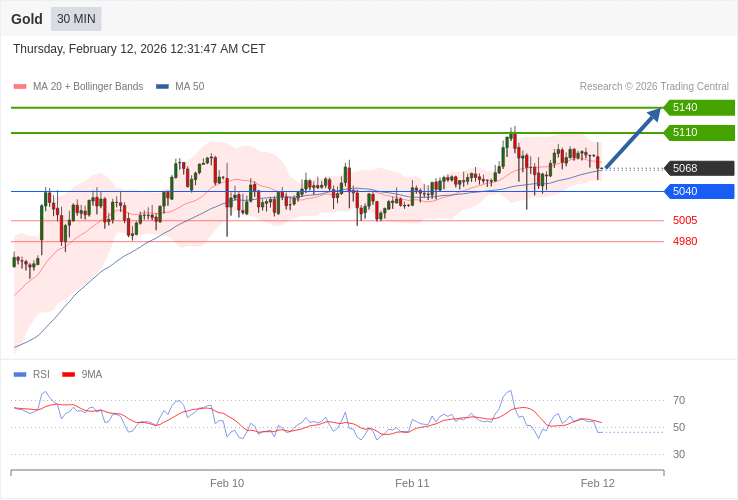Image resolution: width=738 pixels, height=500 pixels.
Task: Select the green 5110 resistance price tag
Action: [x=699, y=133]
